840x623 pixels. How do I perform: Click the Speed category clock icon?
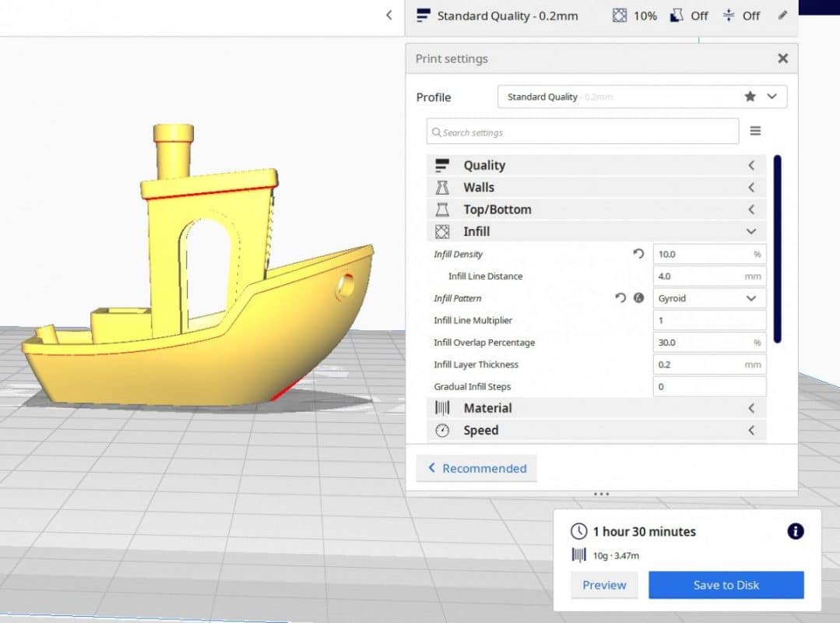coord(442,430)
